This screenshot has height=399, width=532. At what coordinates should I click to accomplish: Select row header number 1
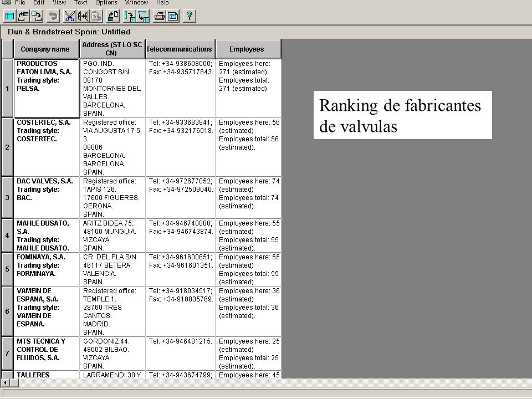(x=7, y=88)
